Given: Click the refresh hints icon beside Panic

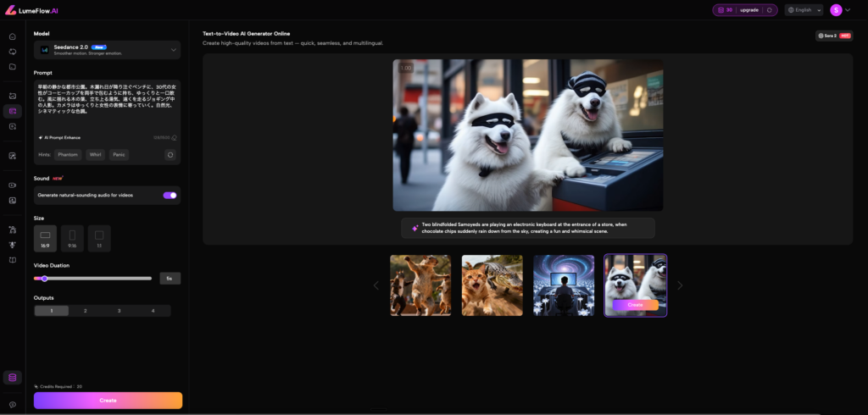Looking at the screenshot, I should [170, 155].
